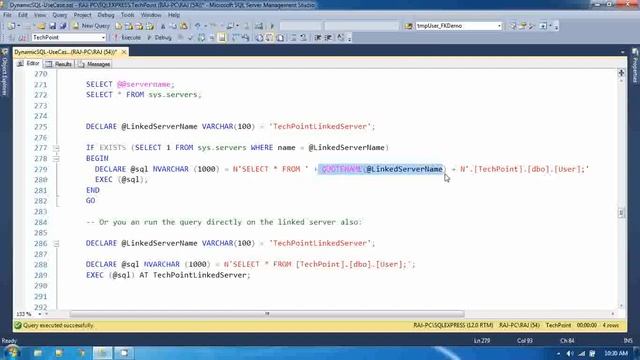Click 'SELECT * FROM sys.servers' line
Screen dimensions: 640x360
[144, 95]
